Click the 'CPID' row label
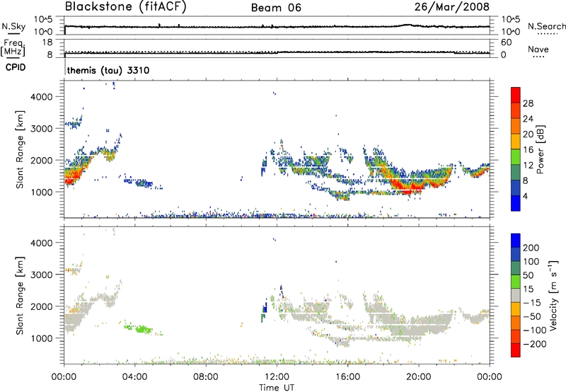Image resolution: width=566 pixels, height=392 pixels. (x=16, y=67)
